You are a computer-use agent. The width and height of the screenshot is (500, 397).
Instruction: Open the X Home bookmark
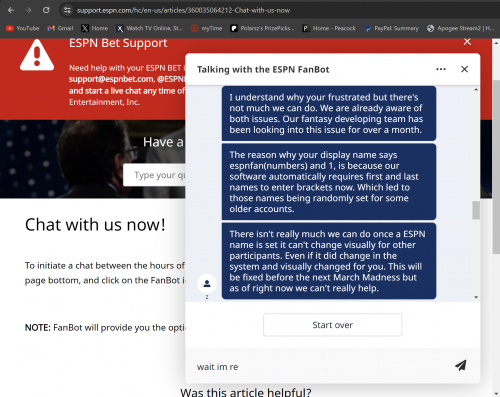(95, 28)
